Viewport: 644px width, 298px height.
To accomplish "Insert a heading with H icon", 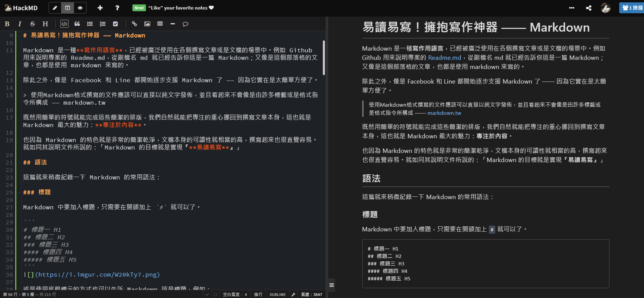I will [45, 24].
